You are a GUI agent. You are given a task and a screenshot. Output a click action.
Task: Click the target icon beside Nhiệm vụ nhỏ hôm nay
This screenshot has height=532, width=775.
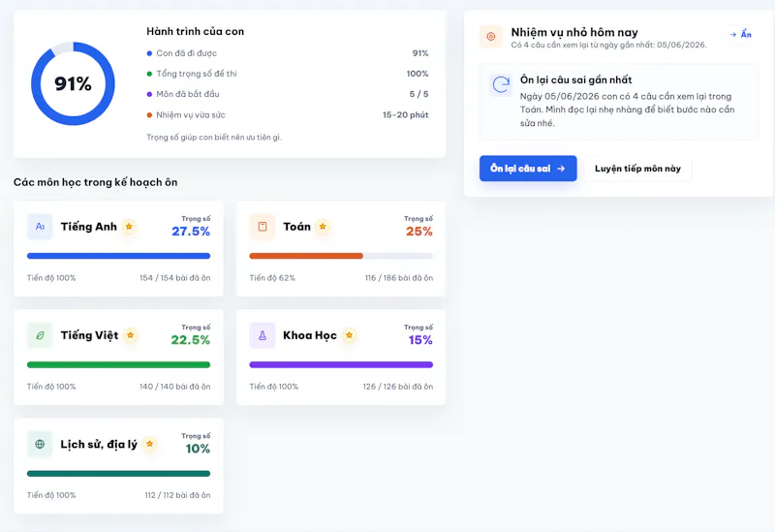[x=491, y=37]
